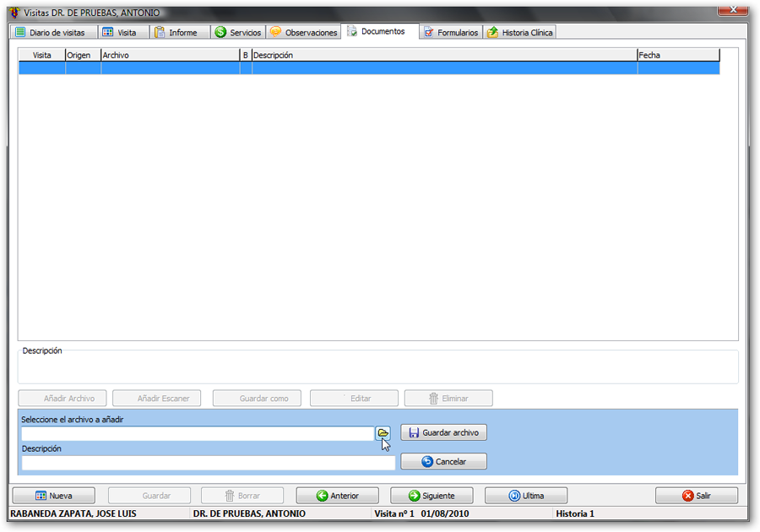
Task: Open the Diario de visitas tab
Action: (50, 32)
